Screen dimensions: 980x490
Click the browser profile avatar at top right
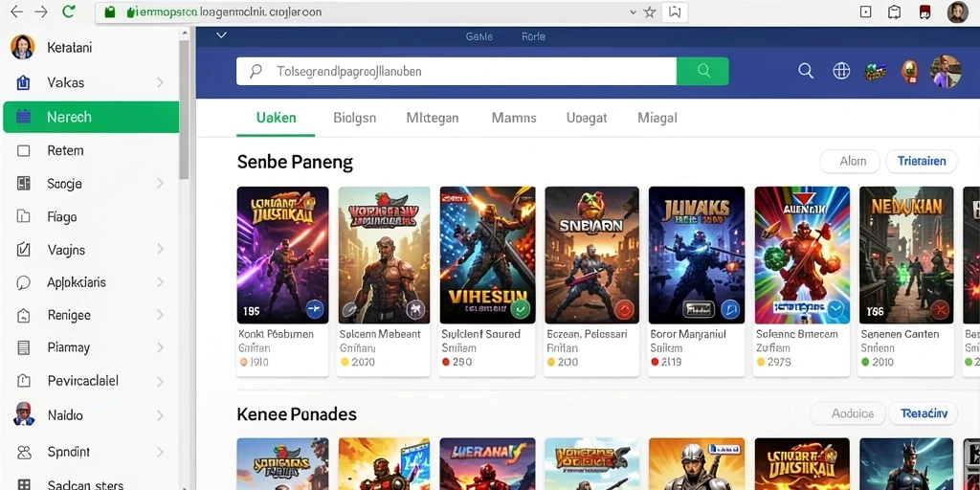(x=957, y=11)
